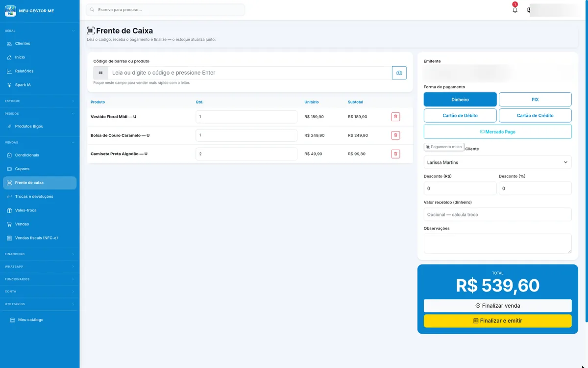Expand the ESTOQUE sidebar section

(40, 101)
